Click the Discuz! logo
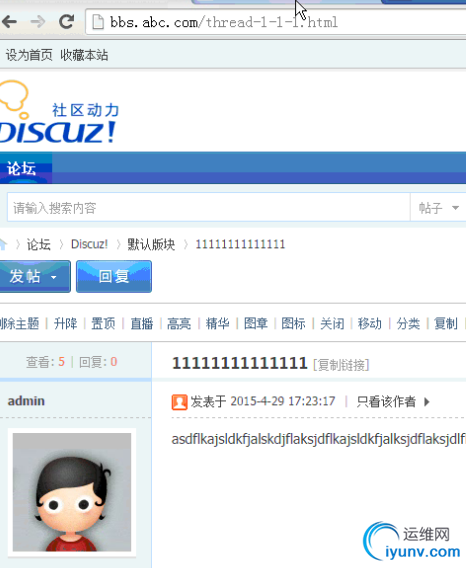 58,112
